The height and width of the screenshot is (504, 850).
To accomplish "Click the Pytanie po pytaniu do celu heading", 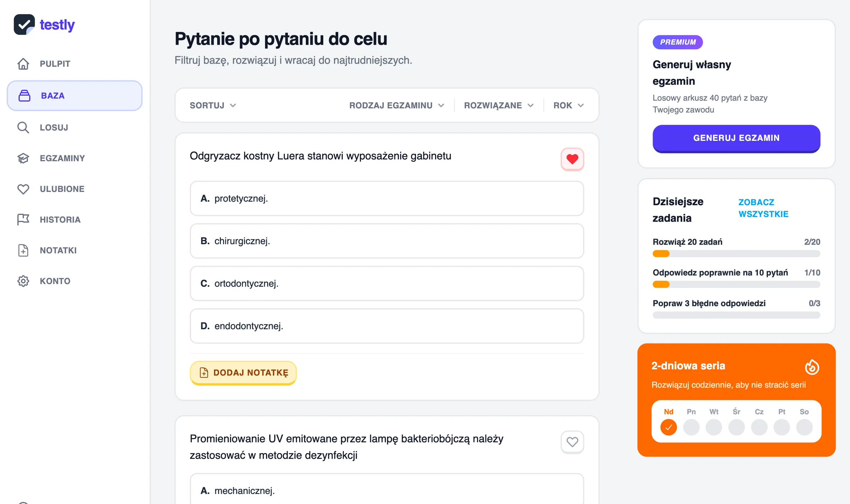I will [x=281, y=38].
